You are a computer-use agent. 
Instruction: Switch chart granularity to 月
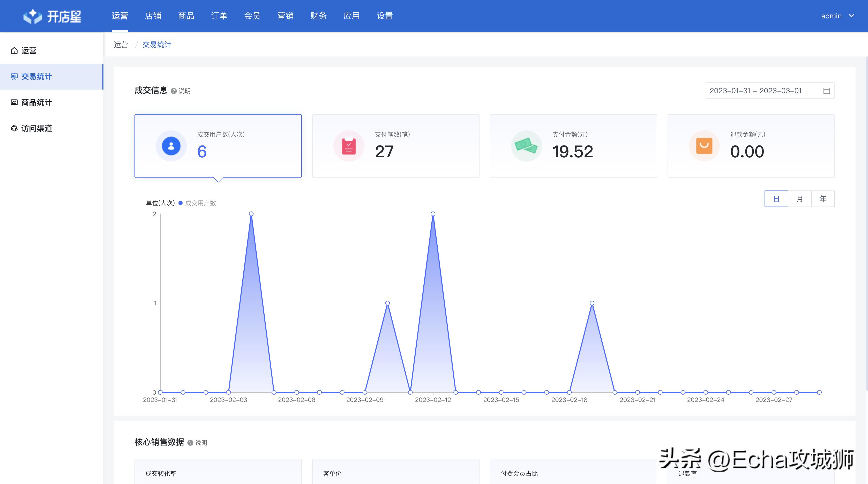point(800,199)
